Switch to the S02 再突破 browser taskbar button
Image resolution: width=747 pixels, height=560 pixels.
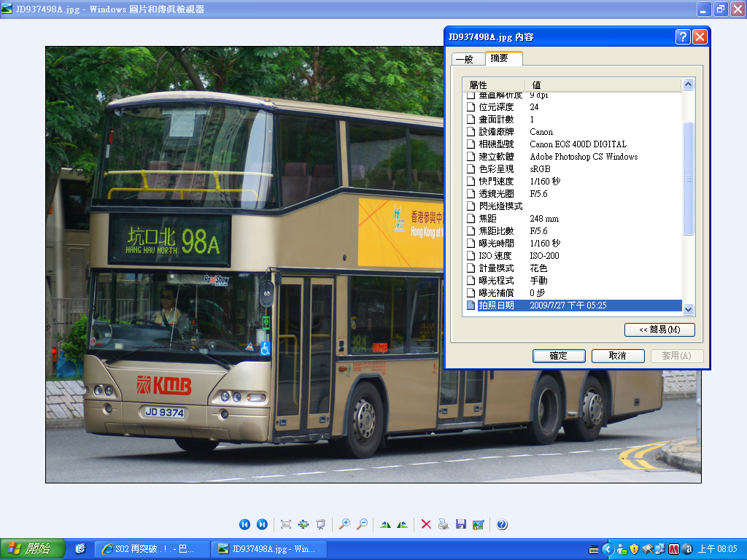point(152,549)
